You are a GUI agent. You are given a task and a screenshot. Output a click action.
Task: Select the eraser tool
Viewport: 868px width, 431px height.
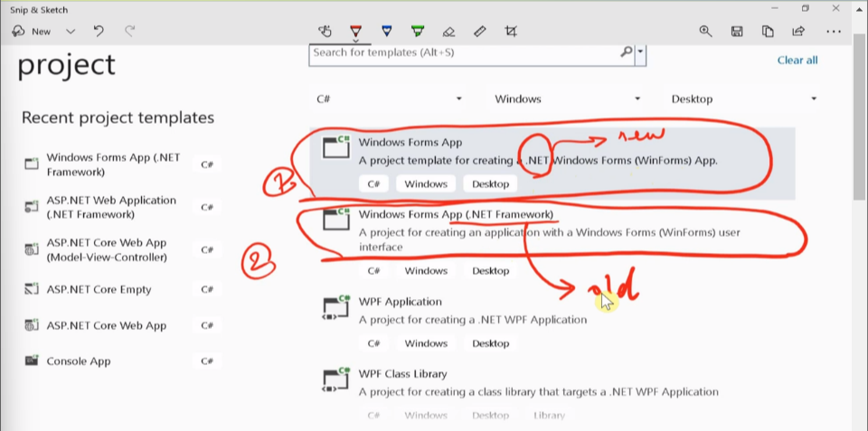tap(449, 32)
